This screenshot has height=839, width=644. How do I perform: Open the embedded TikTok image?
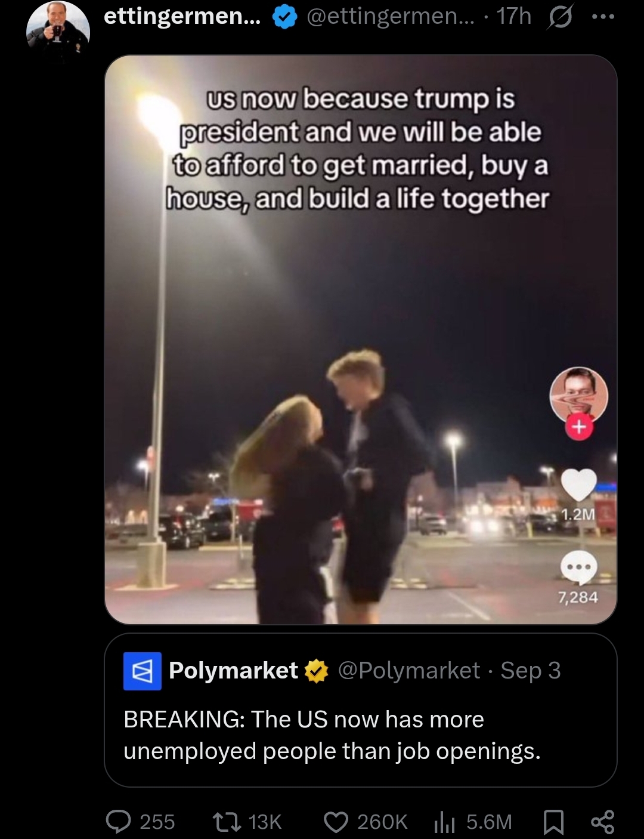360,340
